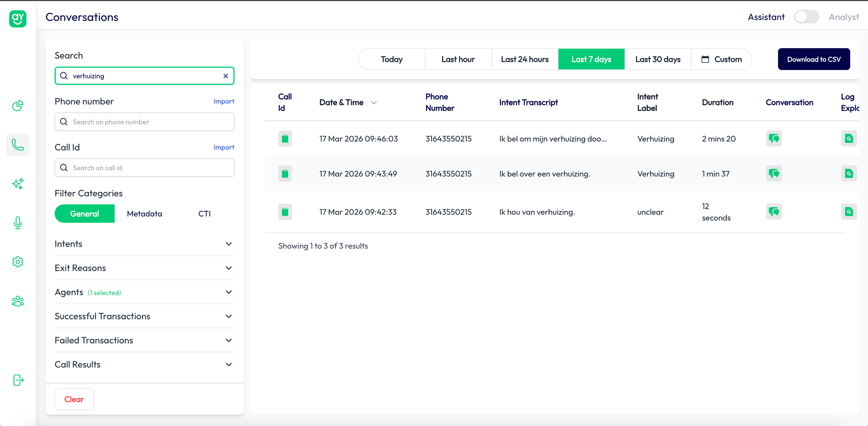The height and width of the screenshot is (426, 868).
Task: Switch to the Metadata filter tab
Action: pyautogui.click(x=144, y=213)
